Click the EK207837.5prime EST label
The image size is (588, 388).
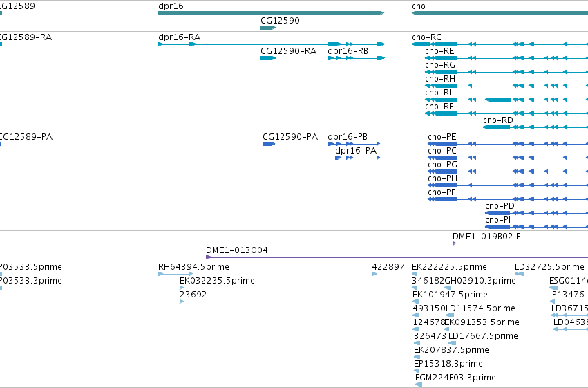(x=451, y=350)
